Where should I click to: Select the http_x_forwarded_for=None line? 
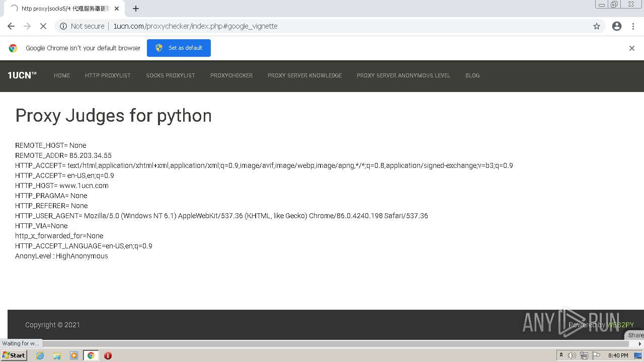click(x=59, y=236)
